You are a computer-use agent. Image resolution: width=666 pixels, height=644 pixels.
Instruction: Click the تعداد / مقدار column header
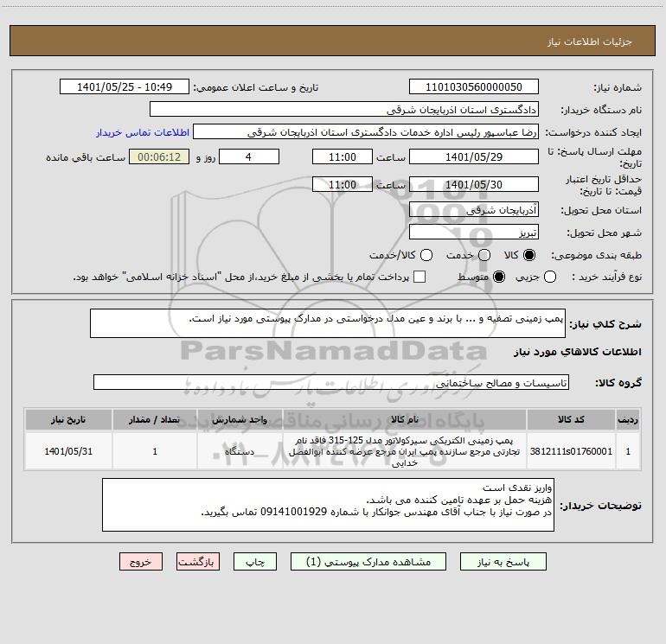coord(155,420)
